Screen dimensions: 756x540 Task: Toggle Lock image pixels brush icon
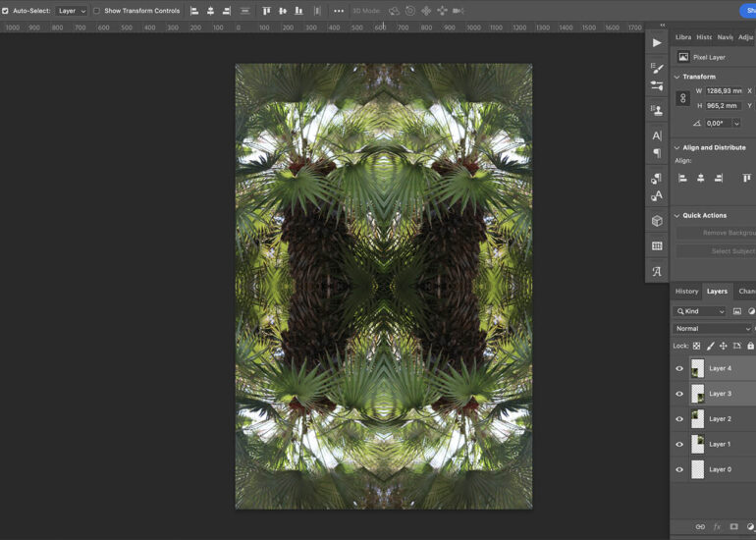pos(710,346)
